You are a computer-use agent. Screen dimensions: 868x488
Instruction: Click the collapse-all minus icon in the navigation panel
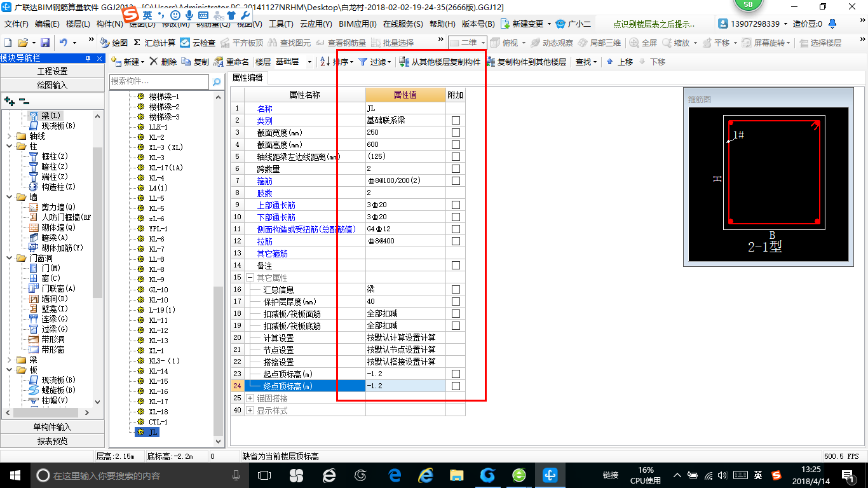pyautogui.click(x=24, y=100)
